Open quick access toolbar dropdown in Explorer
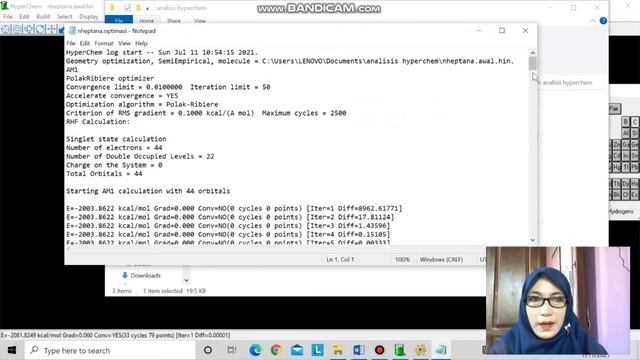The height and width of the screenshot is (360, 640). click(x=147, y=8)
